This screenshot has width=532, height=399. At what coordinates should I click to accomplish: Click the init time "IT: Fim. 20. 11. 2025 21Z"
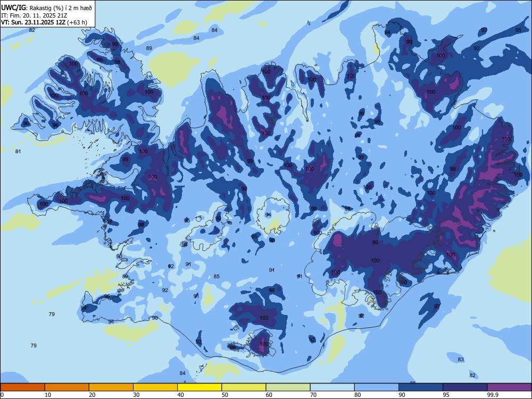pos(34,15)
